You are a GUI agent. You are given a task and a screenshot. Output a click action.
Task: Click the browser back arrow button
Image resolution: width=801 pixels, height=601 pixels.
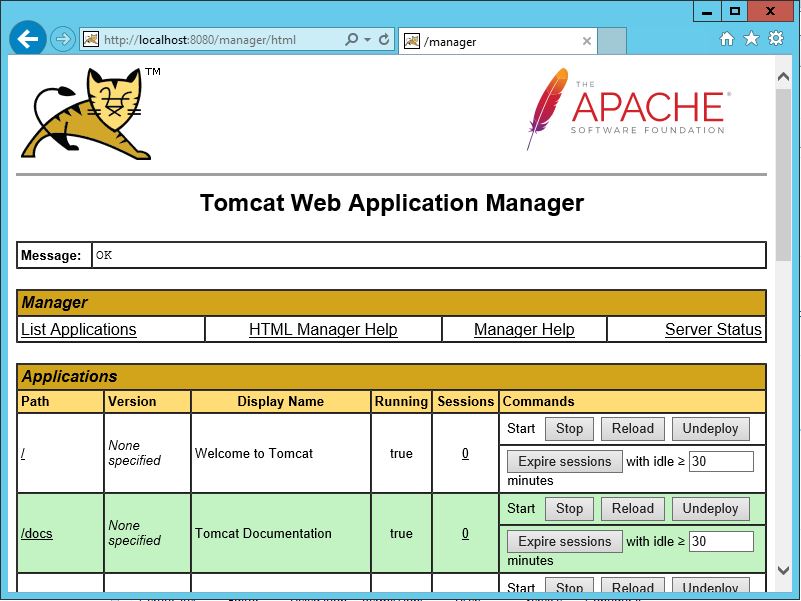pyautogui.click(x=28, y=39)
